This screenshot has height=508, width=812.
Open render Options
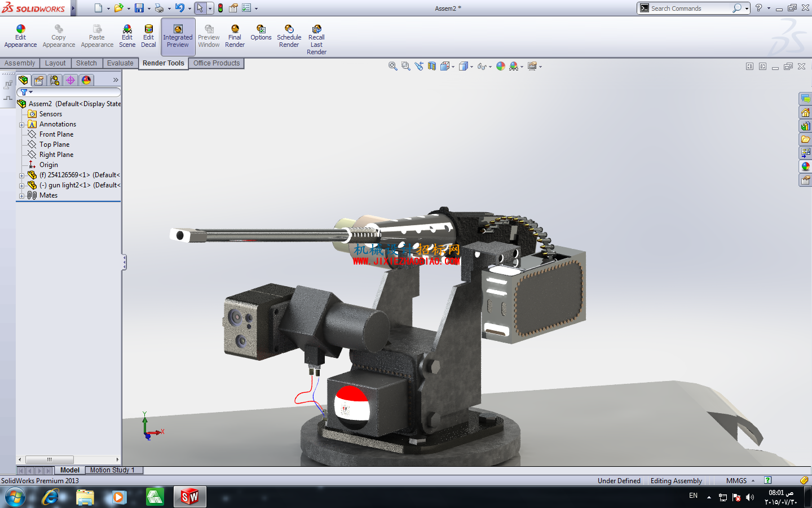coord(261,33)
